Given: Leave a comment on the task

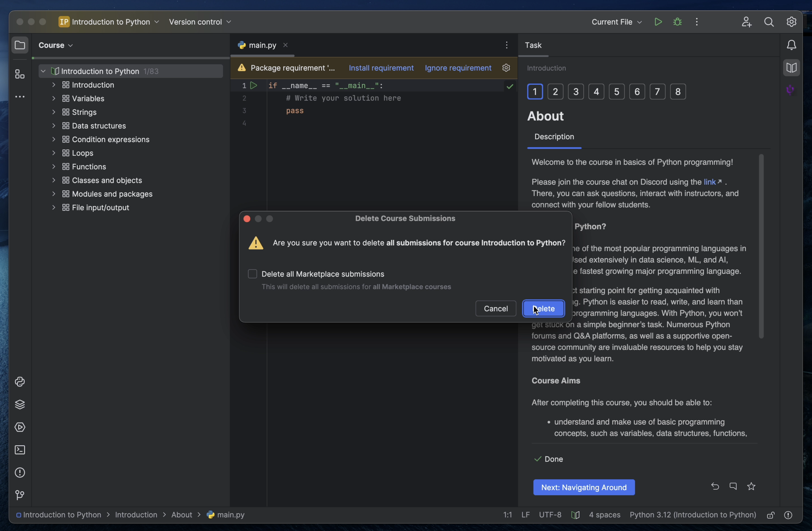Looking at the screenshot, I should click(x=733, y=487).
